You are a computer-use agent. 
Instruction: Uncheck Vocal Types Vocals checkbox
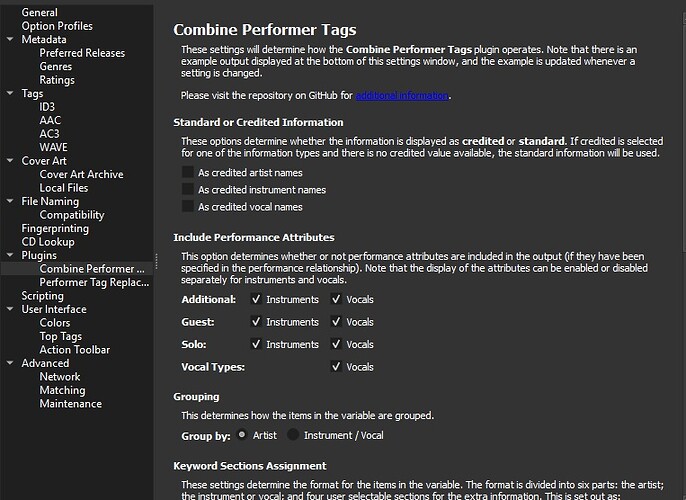[x=336, y=367]
